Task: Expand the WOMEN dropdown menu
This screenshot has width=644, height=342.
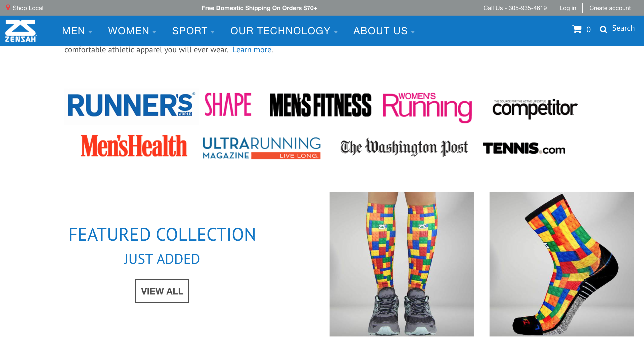Action: 132,31
